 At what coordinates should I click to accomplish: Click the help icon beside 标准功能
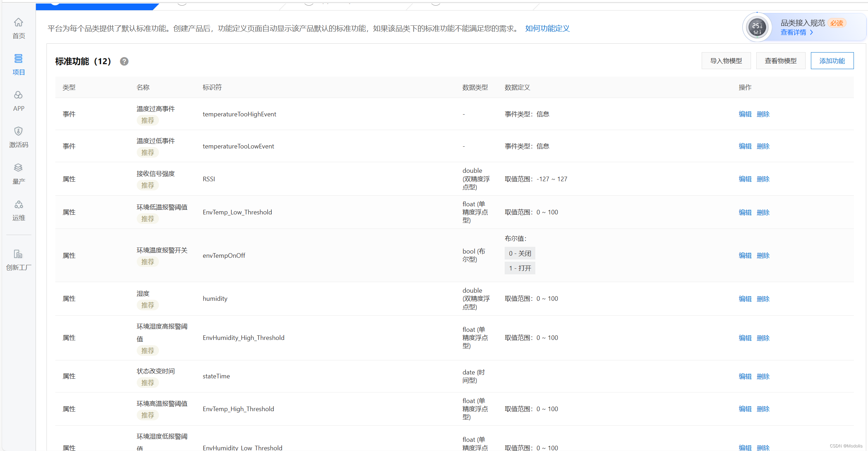pos(124,61)
